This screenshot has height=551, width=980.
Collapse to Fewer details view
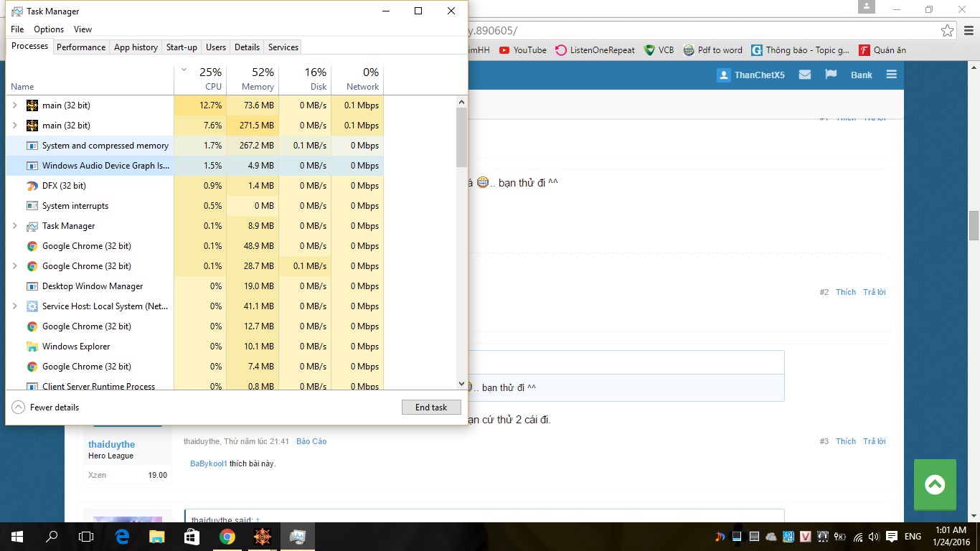point(46,408)
